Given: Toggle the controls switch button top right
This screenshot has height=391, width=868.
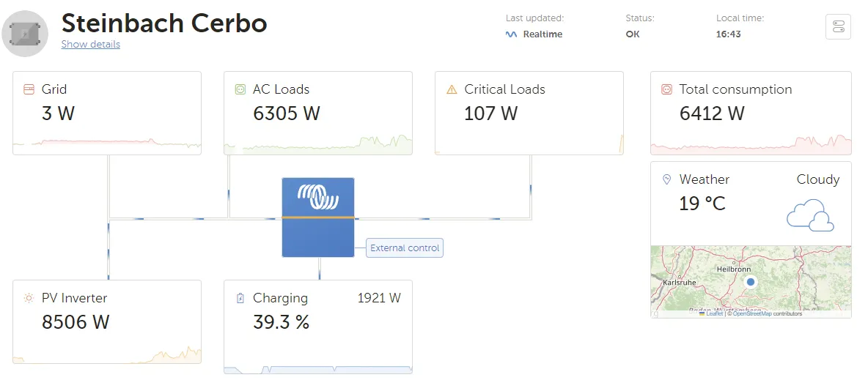Looking at the screenshot, I should click(838, 27).
